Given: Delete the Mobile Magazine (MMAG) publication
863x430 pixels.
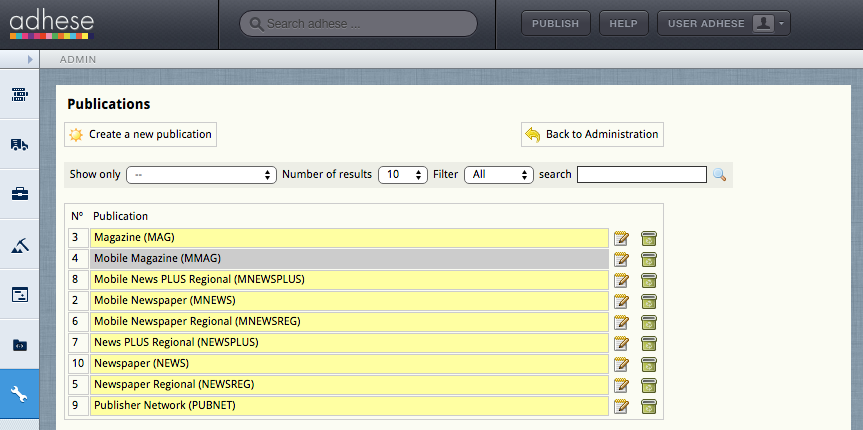Looking at the screenshot, I should [x=649, y=259].
